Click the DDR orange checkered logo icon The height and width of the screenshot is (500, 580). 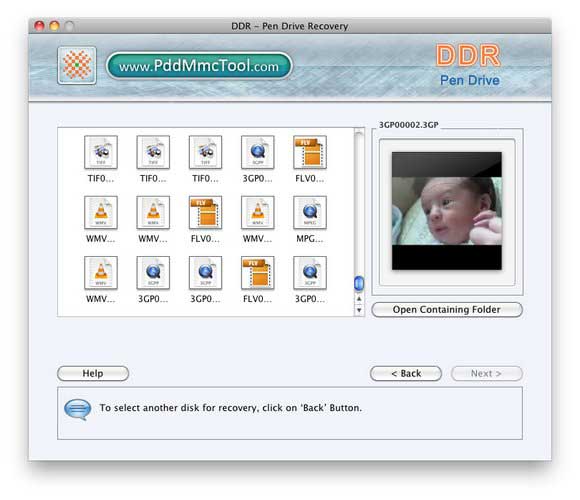[77, 65]
